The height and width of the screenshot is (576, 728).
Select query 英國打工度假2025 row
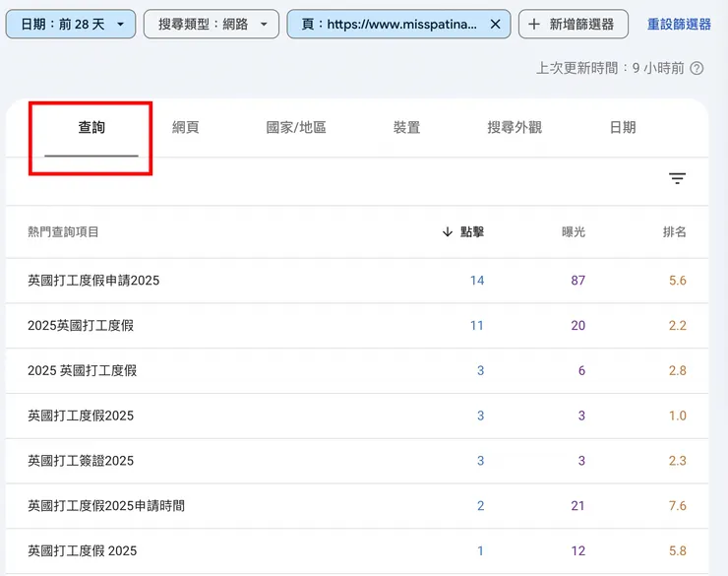[81, 416]
